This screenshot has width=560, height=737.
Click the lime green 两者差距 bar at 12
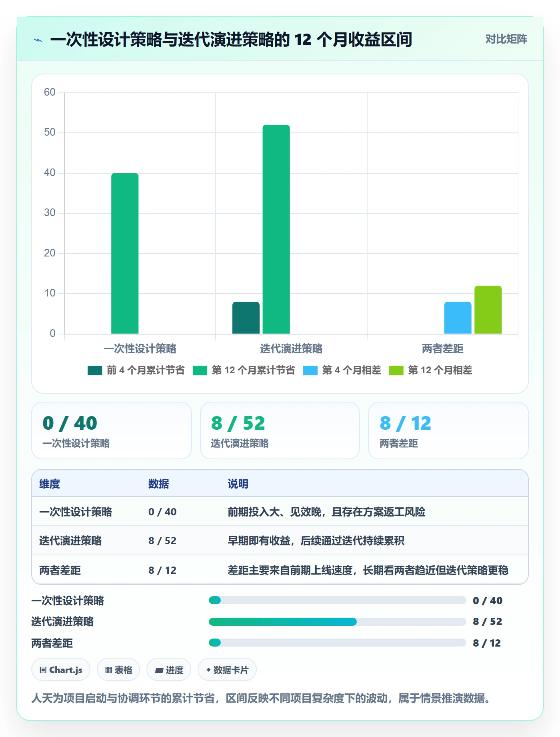pos(488,310)
